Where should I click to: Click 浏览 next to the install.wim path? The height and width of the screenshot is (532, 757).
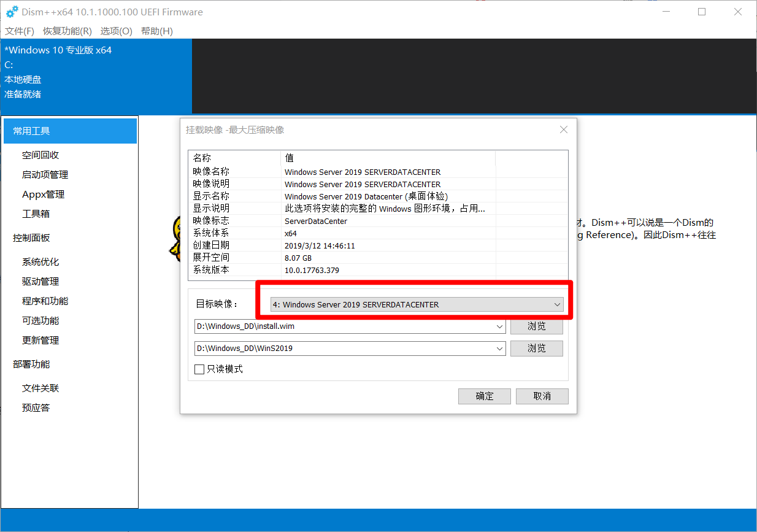click(x=536, y=326)
